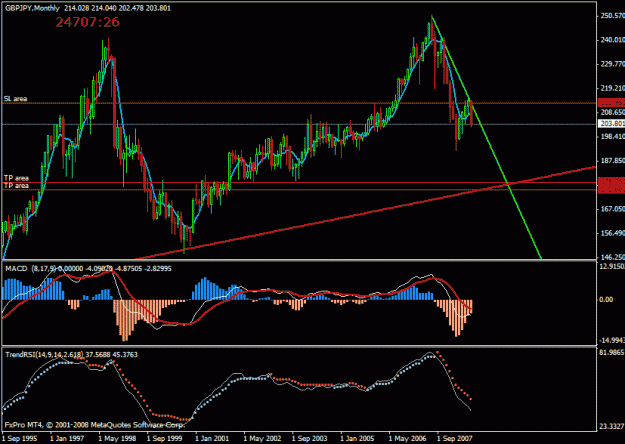Click the 250.570 price axis label

(612, 16)
